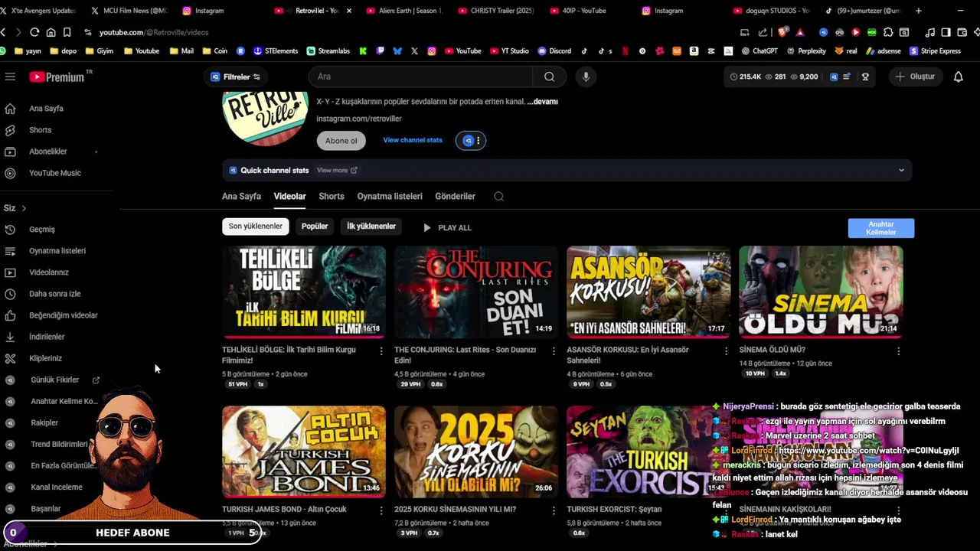Click PLAY ALL button
Viewport: 980px width, 551px height.
pos(447,228)
